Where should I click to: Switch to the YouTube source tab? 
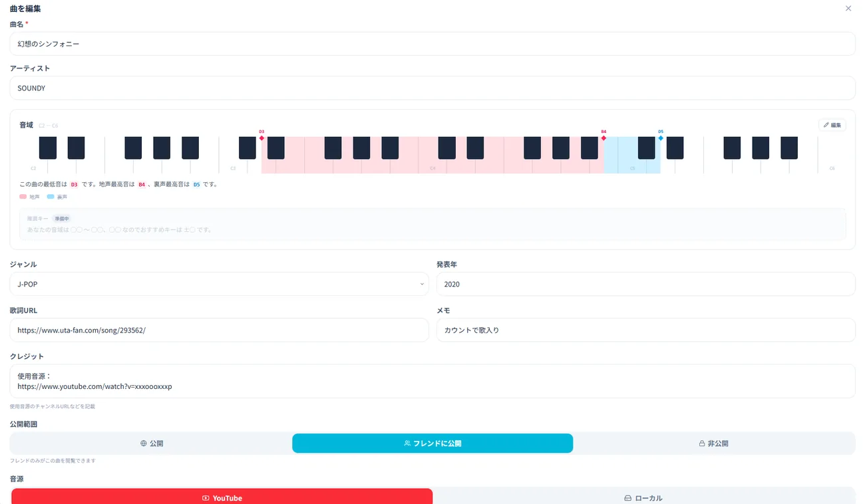pos(222,497)
